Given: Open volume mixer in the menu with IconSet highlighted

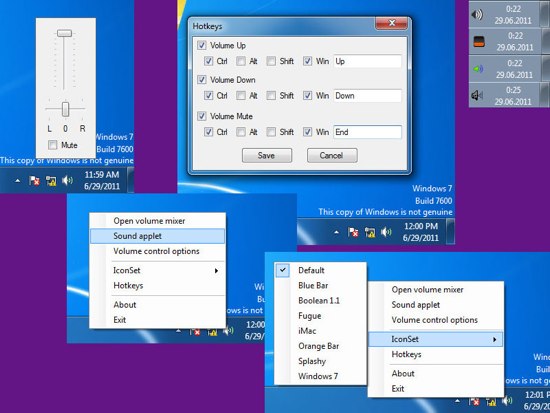Looking at the screenshot, I should 435,289.
